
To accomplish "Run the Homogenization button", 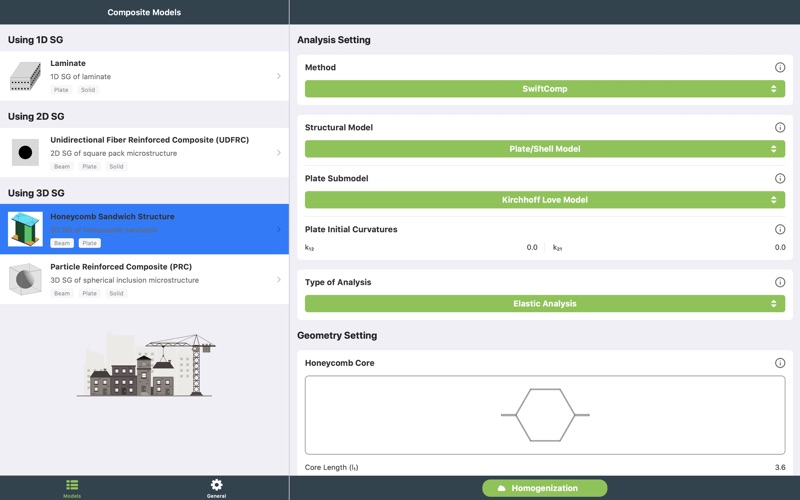I will (x=544, y=488).
